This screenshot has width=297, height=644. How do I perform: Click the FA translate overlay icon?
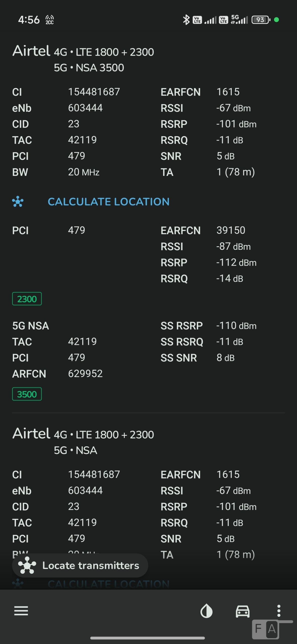pos(266,629)
